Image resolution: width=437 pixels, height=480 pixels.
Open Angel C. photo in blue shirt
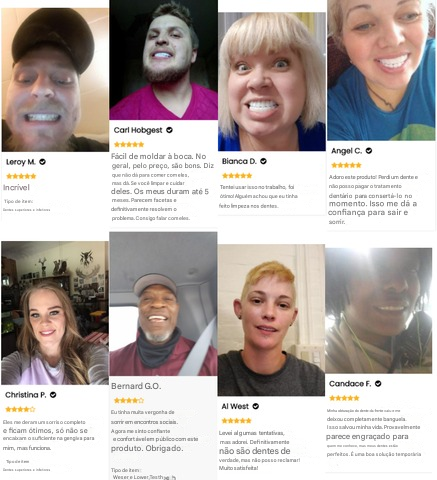coord(381,70)
